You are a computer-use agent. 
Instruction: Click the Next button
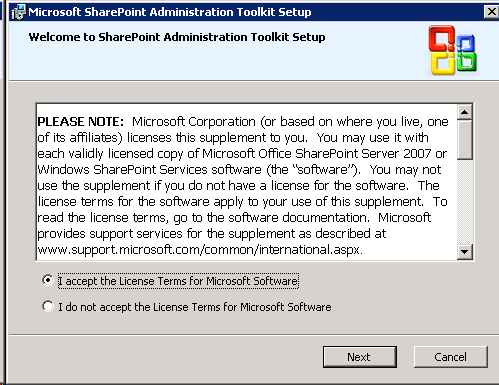click(360, 357)
